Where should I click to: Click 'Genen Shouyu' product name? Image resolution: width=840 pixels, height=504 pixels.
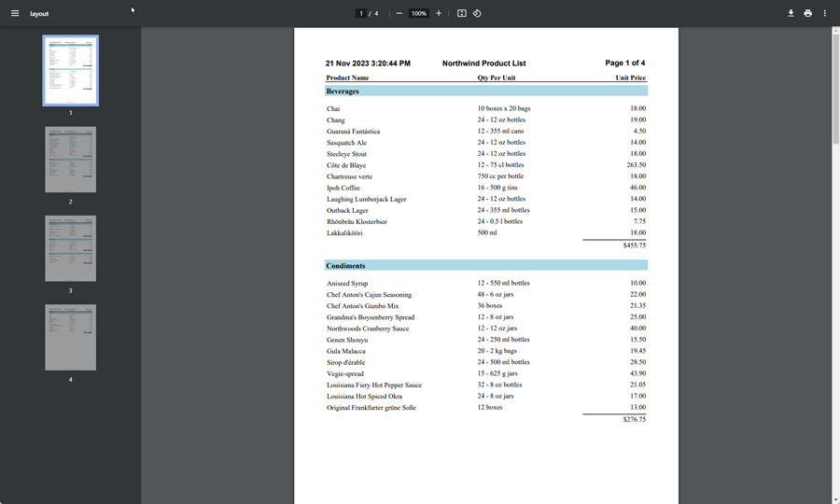tap(347, 340)
